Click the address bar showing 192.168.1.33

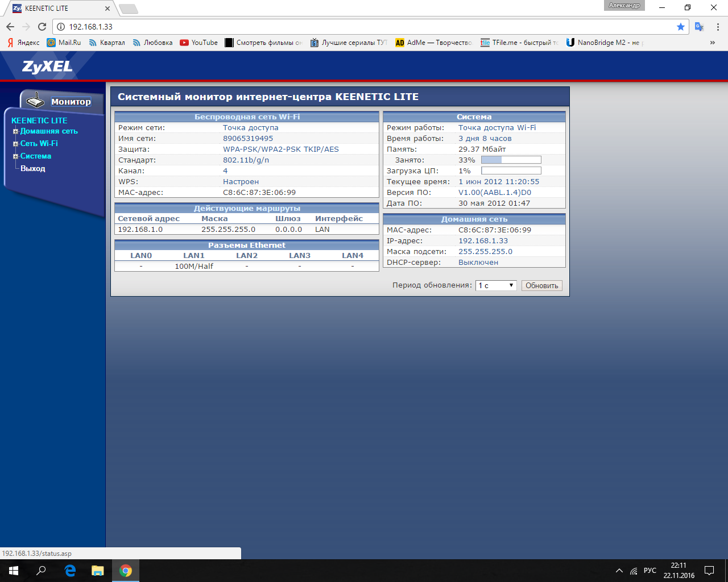tap(364, 27)
